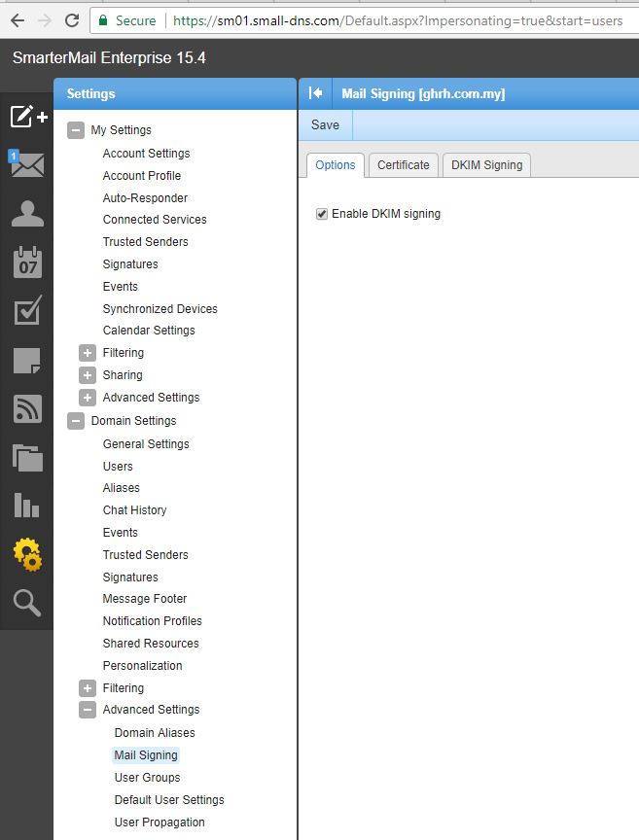
Task: Switch to the DKIM Signing tab
Action: [486, 165]
